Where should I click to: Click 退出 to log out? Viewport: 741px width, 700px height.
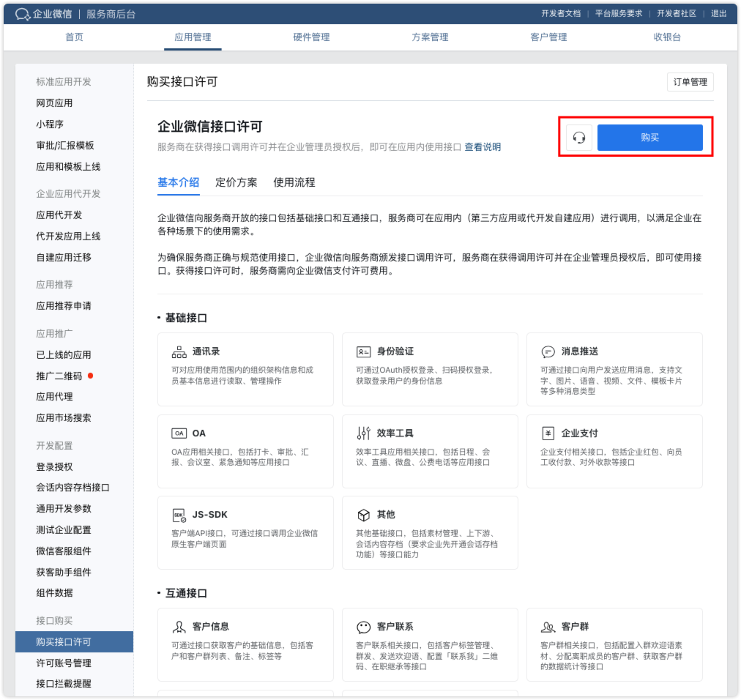(718, 14)
